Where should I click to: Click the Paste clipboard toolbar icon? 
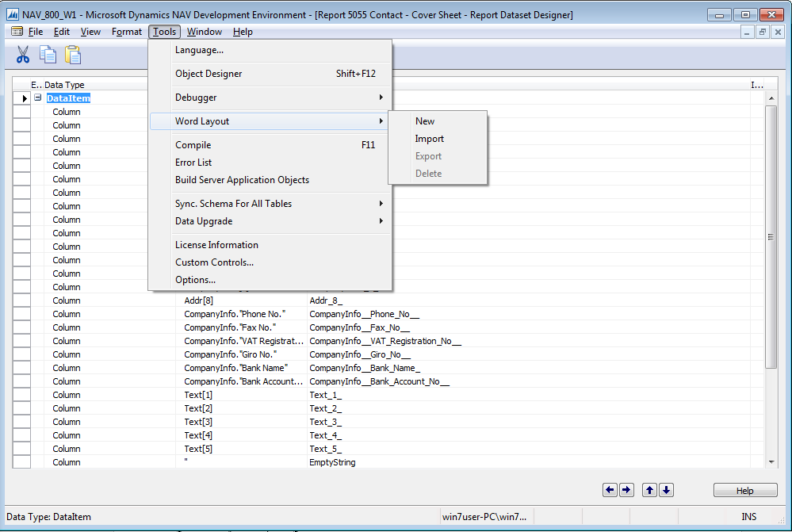[73, 55]
